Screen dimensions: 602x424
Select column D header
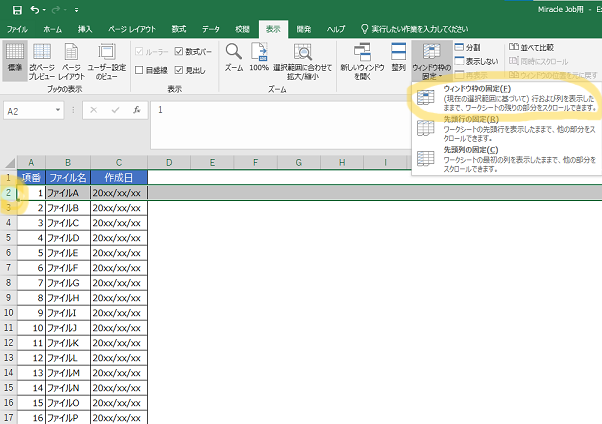point(169,163)
